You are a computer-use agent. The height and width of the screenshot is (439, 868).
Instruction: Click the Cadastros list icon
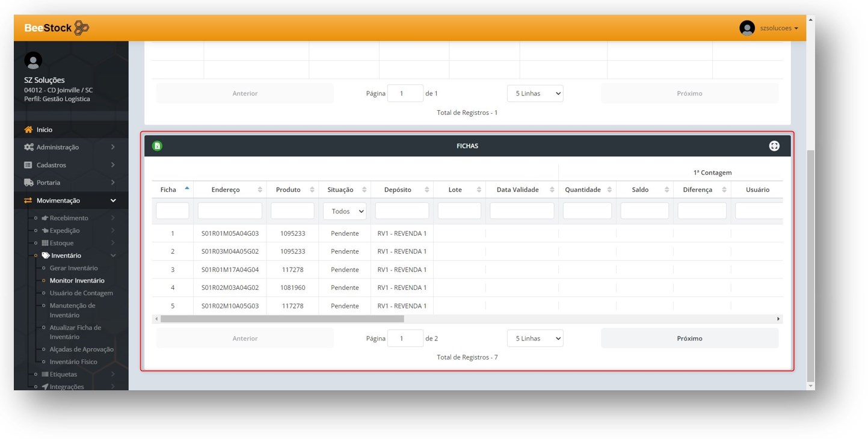pos(28,165)
